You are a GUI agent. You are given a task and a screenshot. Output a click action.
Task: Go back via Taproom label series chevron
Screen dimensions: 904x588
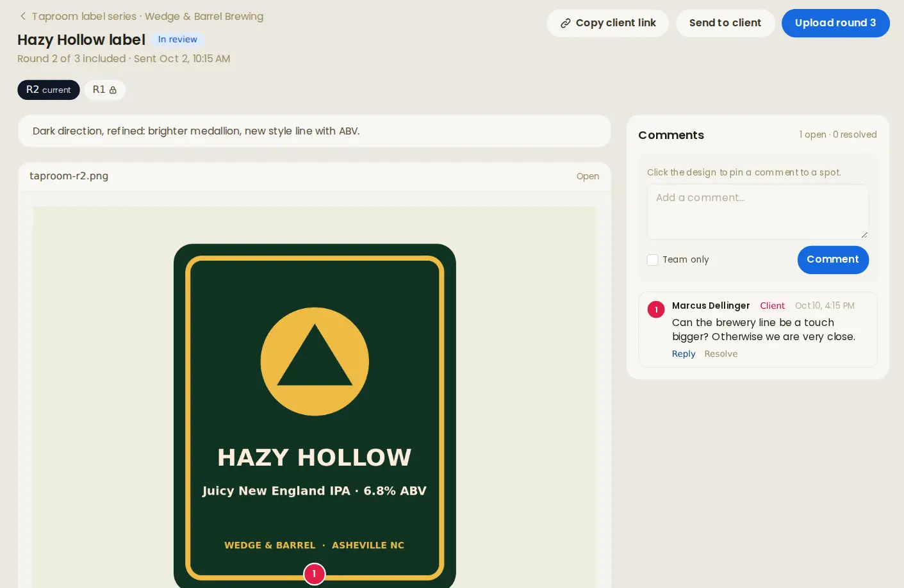[23, 16]
